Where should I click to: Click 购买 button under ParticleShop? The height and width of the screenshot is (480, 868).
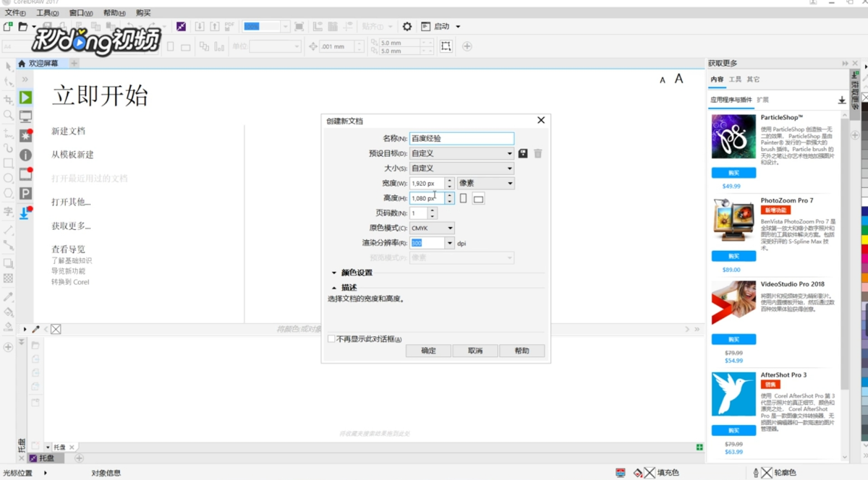pos(733,173)
